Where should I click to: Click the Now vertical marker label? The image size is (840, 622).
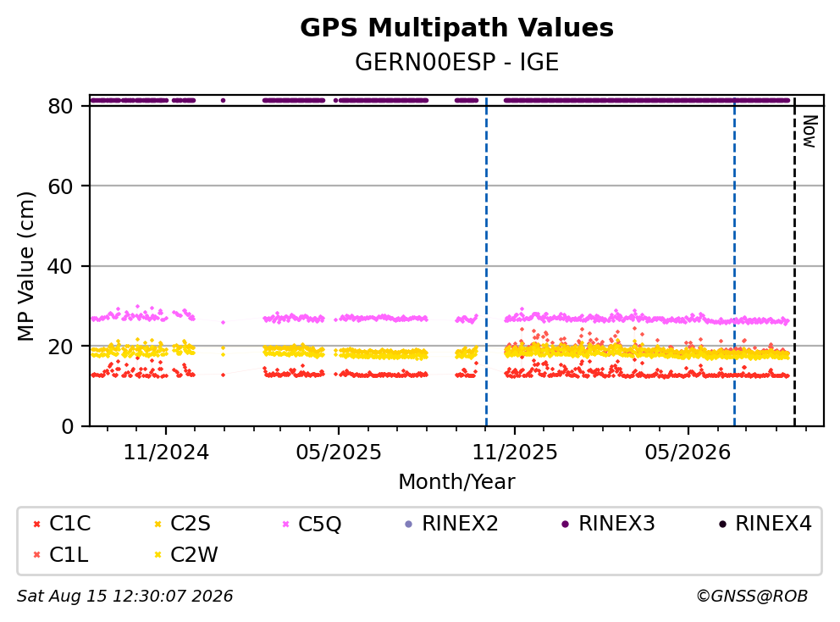(810, 131)
